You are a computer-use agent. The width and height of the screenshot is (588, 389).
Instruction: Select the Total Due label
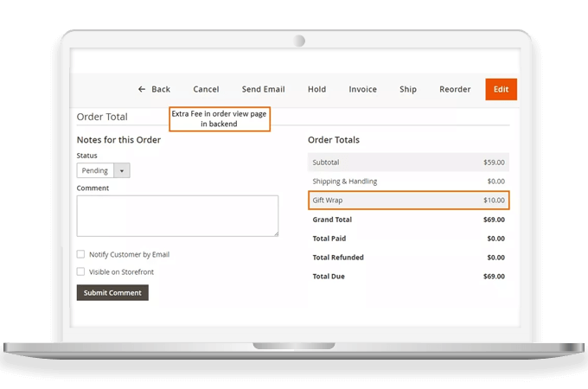tap(329, 277)
